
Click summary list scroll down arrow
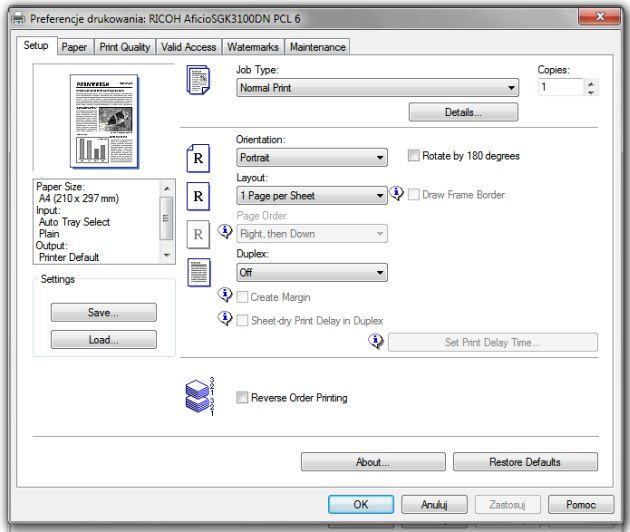coord(167,255)
